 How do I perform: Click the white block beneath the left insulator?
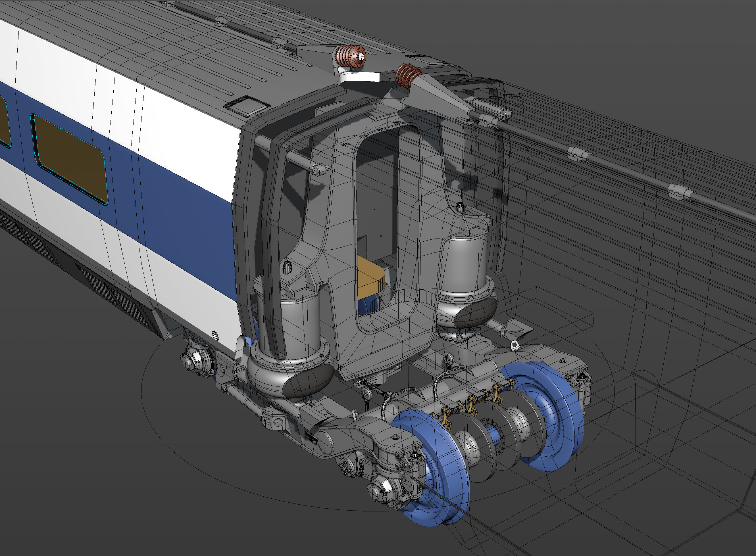pos(359,77)
